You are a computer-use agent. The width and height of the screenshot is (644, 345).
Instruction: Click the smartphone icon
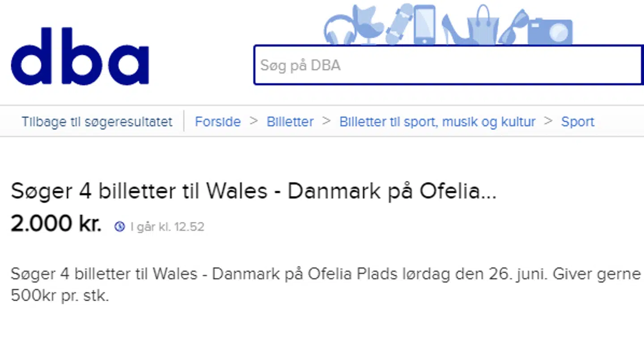[424, 25]
